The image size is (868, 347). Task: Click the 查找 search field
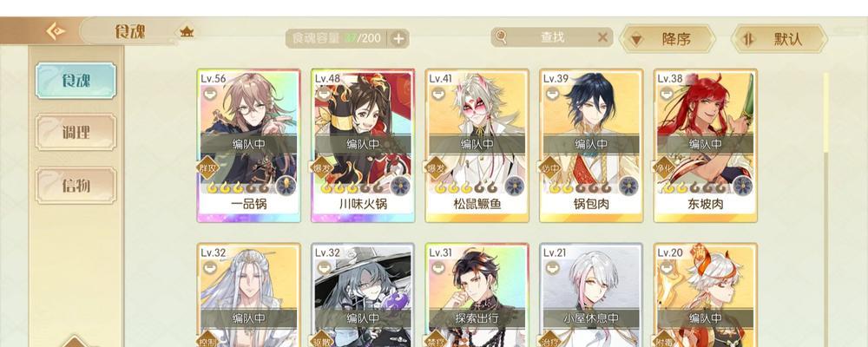tap(552, 37)
